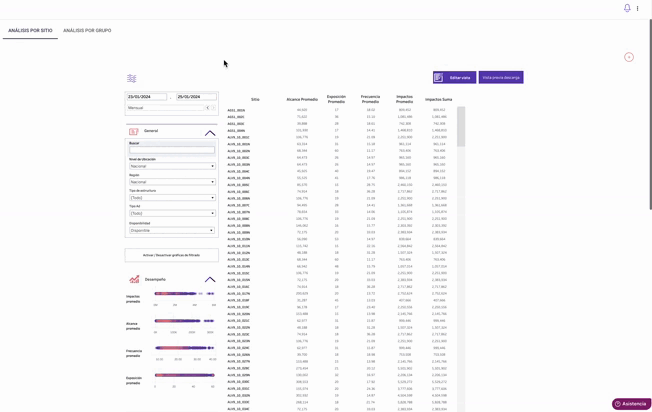Collapse the General filter section
Viewport: 652px width, 412px height.
210,133
